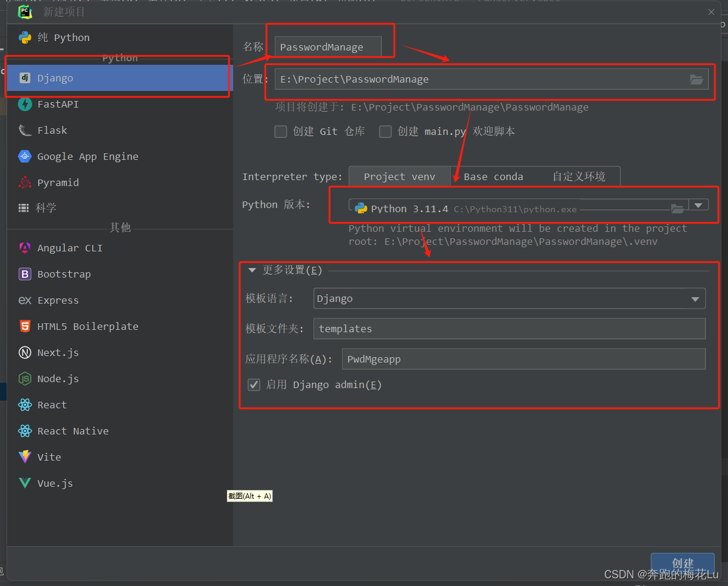Select the HTML5 Boilerplate label
This screenshot has height=586, width=728.
[x=87, y=326]
